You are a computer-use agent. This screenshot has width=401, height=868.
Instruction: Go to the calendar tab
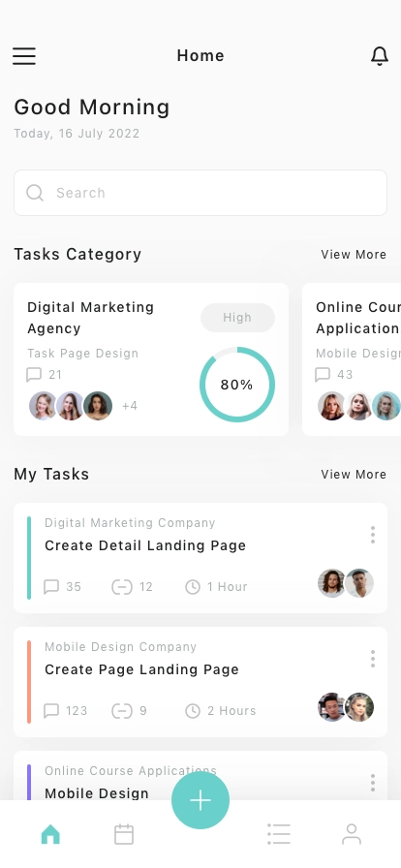[124, 834]
